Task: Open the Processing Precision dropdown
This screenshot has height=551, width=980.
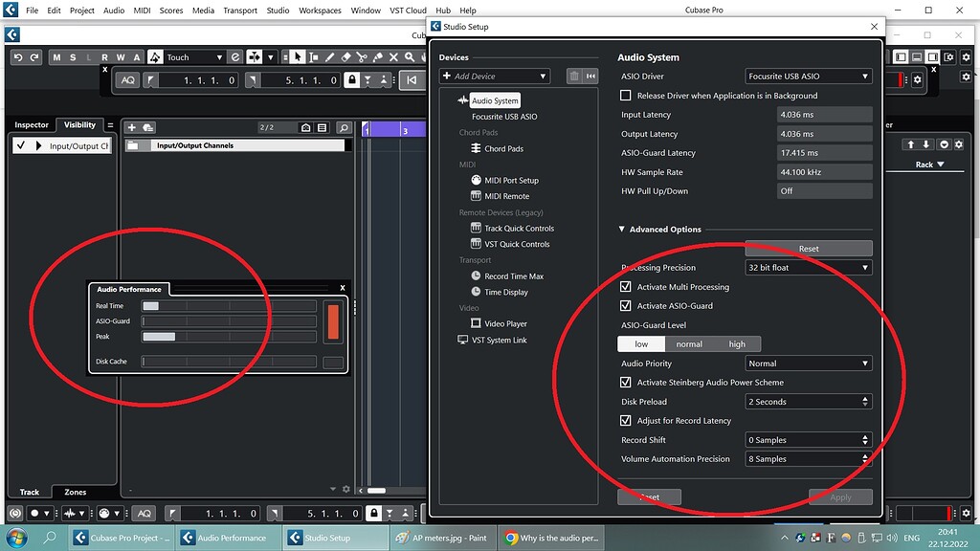Action: click(808, 267)
